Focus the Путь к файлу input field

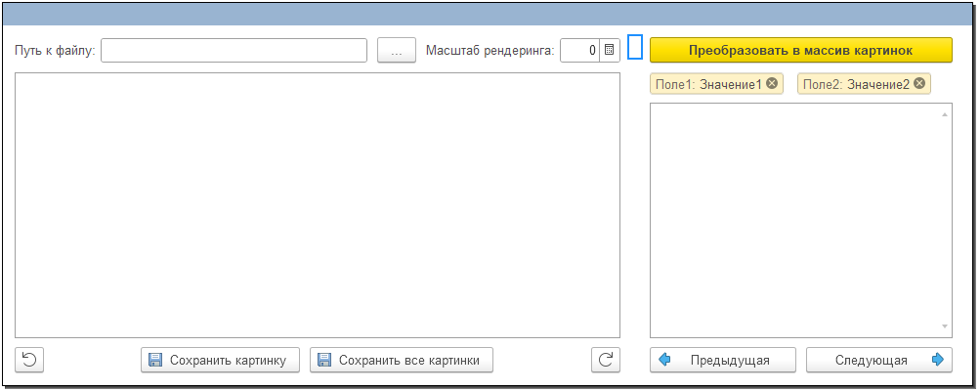[x=234, y=50]
